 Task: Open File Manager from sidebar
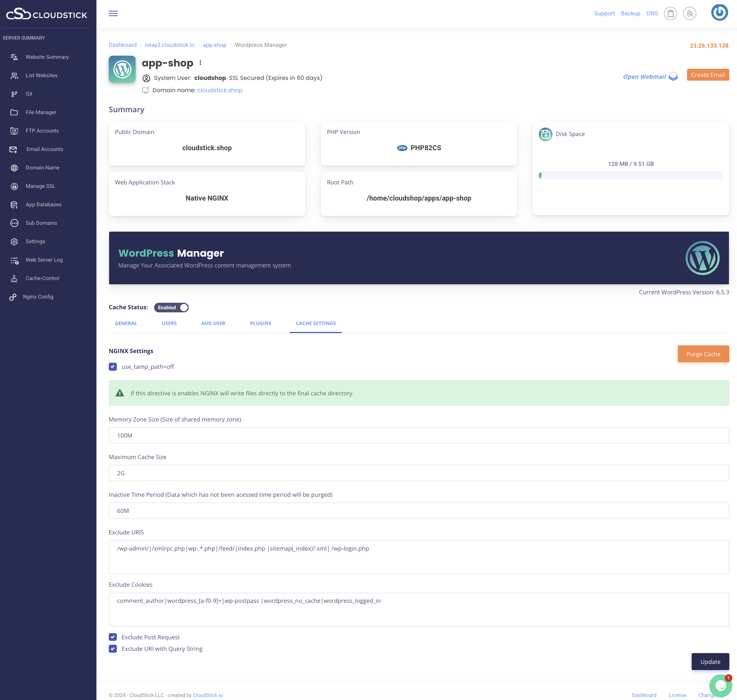coord(41,112)
